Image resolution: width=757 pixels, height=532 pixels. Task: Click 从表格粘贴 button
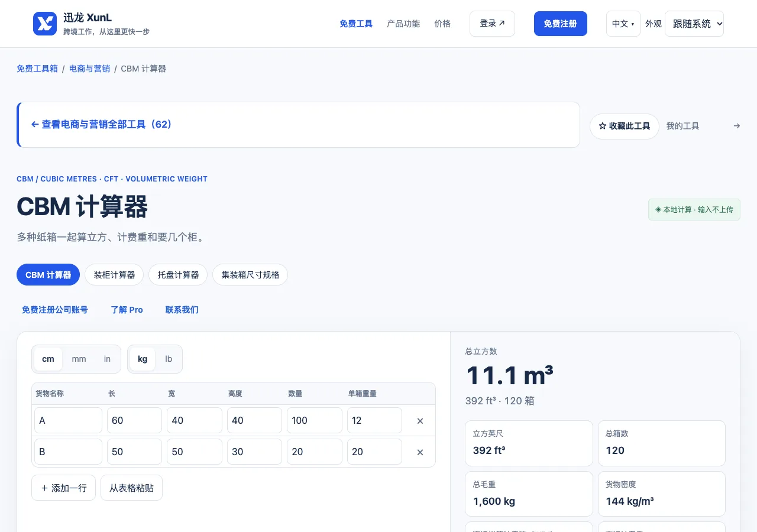pos(131,488)
